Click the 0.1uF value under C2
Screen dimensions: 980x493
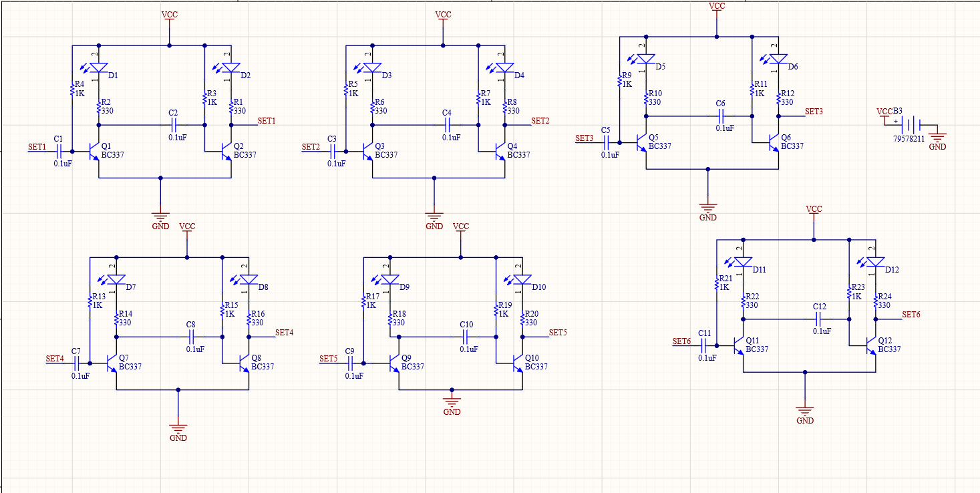pyautogui.click(x=178, y=137)
